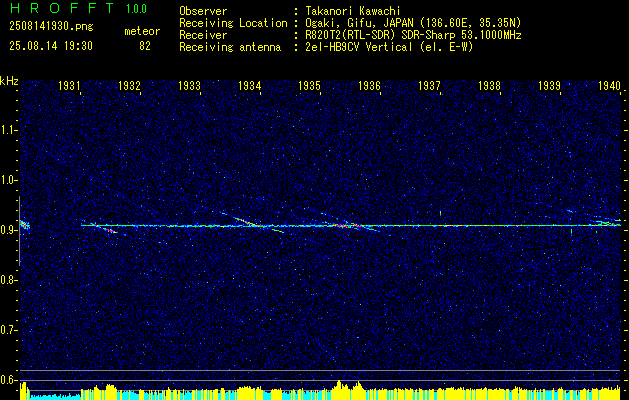Click the Observer field label

click(x=203, y=11)
